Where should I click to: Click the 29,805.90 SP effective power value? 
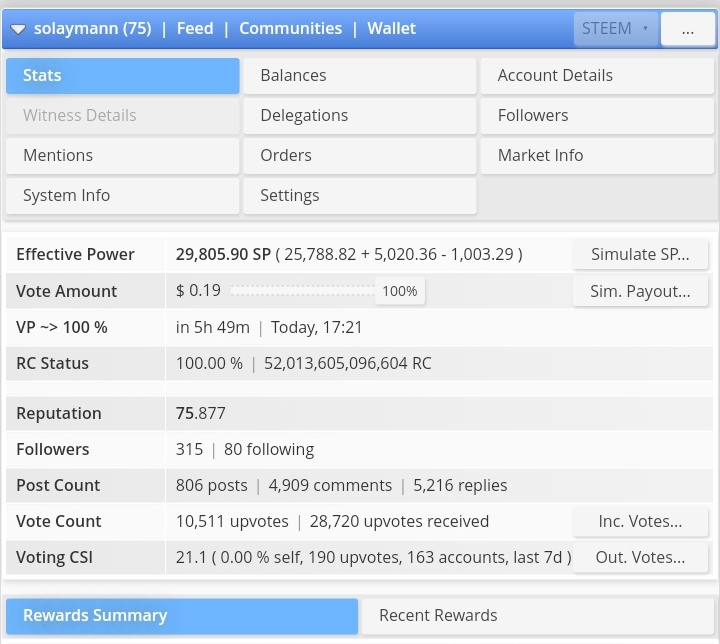[223, 254]
